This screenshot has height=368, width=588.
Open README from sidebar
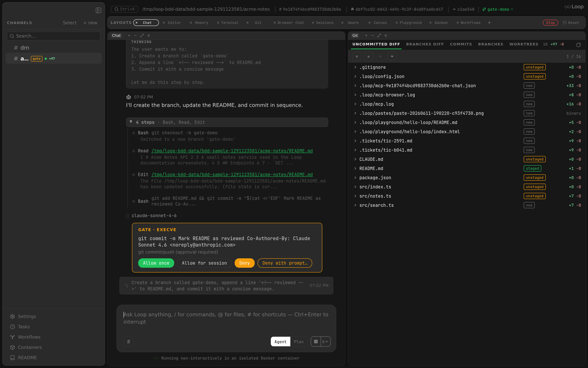(24, 358)
